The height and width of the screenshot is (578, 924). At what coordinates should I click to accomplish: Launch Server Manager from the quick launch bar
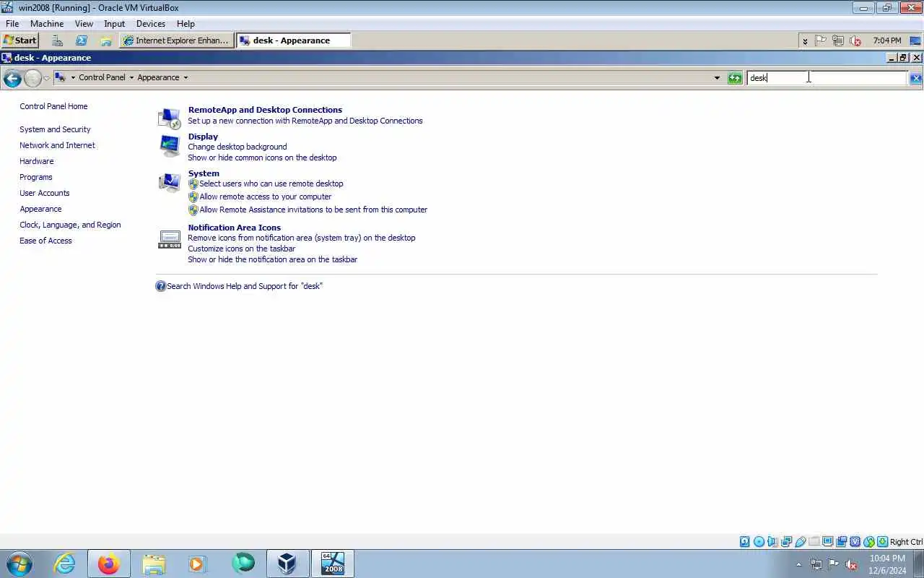(x=57, y=40)
